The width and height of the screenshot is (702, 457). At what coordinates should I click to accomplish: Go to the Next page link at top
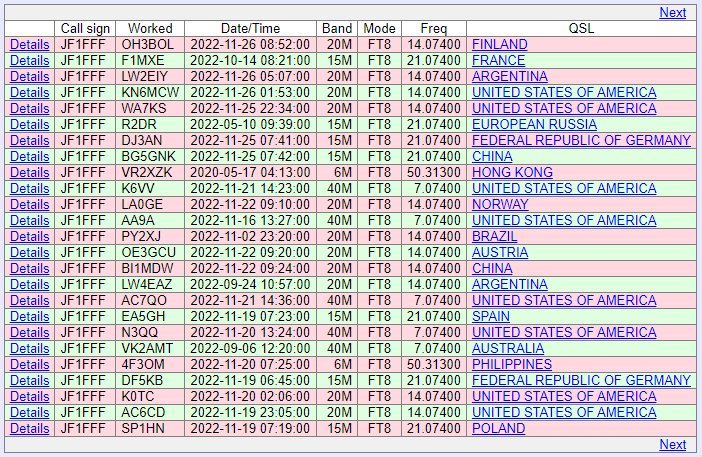672,13
